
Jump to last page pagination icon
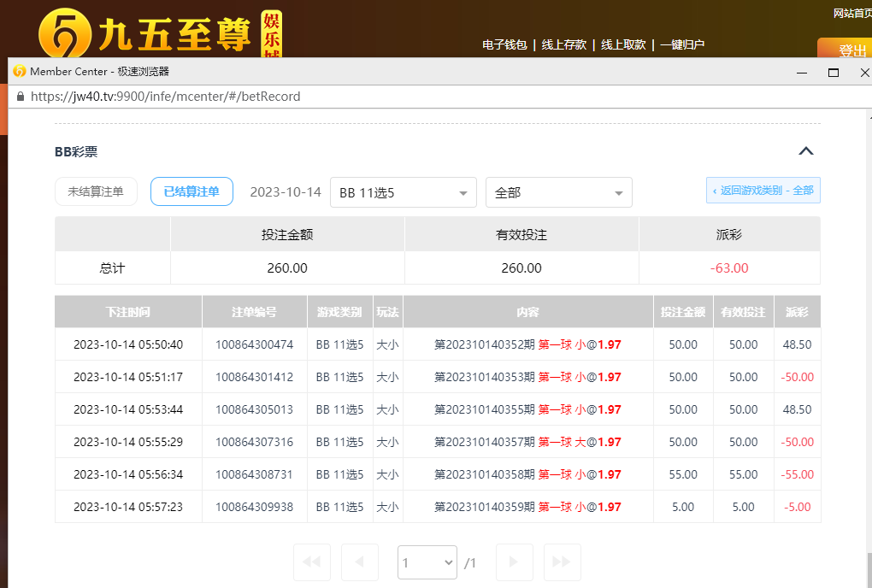(562, 562)
